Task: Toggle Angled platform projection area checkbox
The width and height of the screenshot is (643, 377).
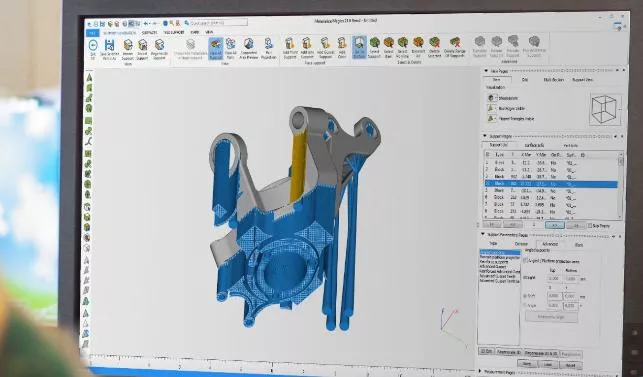Action: click(x=526, y=260)
